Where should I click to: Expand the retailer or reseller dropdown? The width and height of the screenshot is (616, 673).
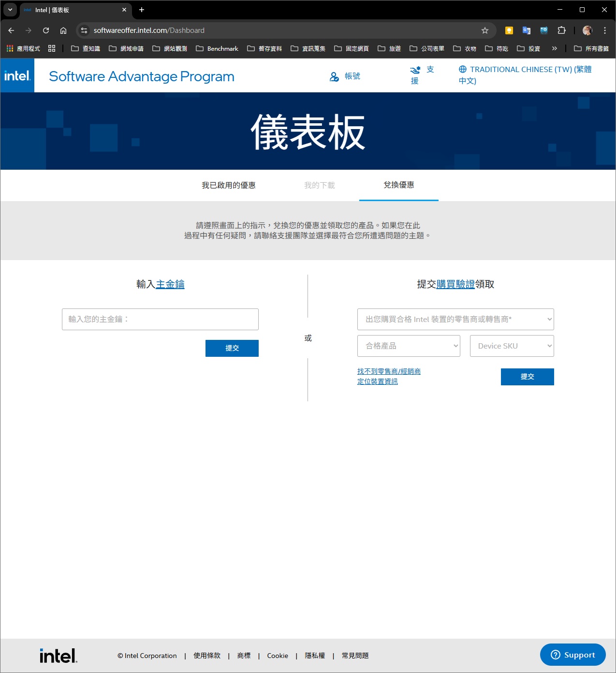click(455, 319)
